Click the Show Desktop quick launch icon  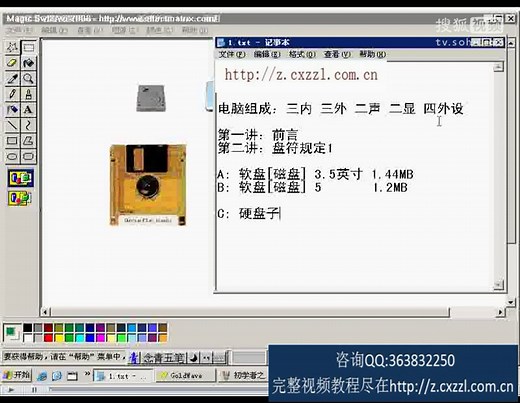click(72, 376)
